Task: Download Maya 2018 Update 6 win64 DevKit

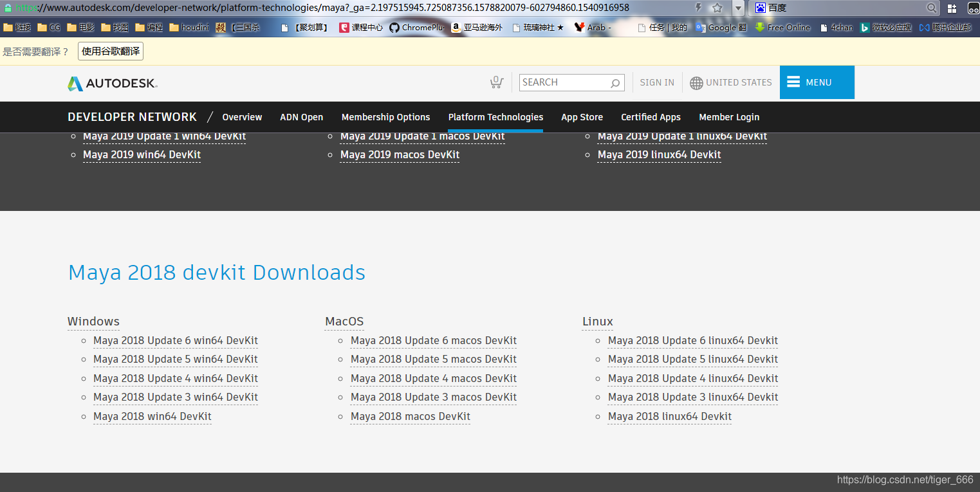Action: tap(176, 341)
